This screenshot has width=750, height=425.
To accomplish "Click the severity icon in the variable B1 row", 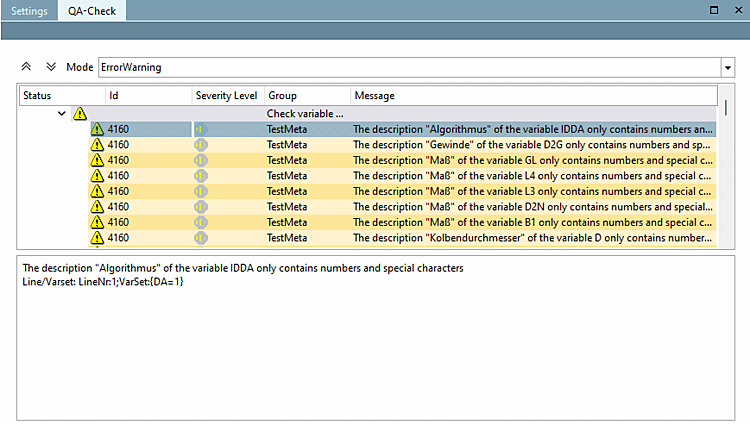I will tap(201, 222).
